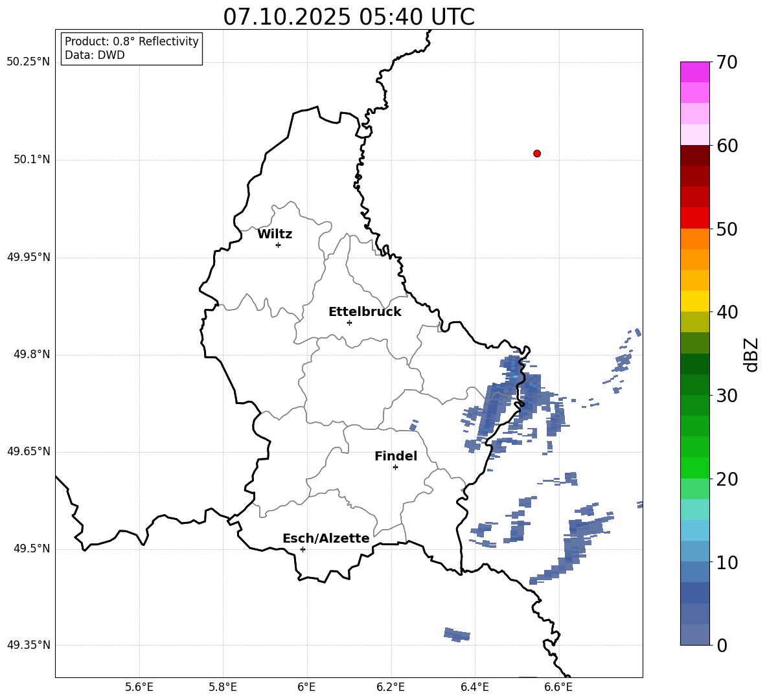Viewport: 767px width, 700px height.
Task: Click the '49.95°N' latitude label
Action: 28,256
